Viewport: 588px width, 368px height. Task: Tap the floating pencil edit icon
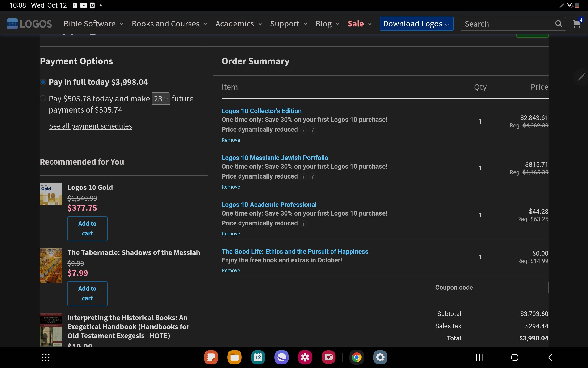[581, 77]
